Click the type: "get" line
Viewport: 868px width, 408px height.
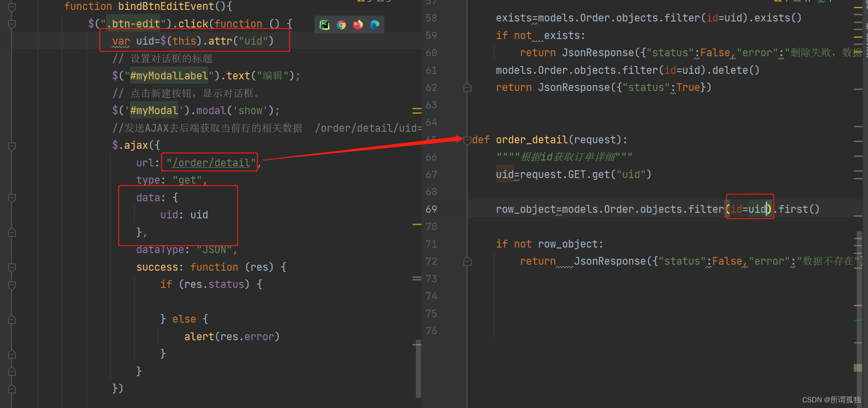point(172,180)
